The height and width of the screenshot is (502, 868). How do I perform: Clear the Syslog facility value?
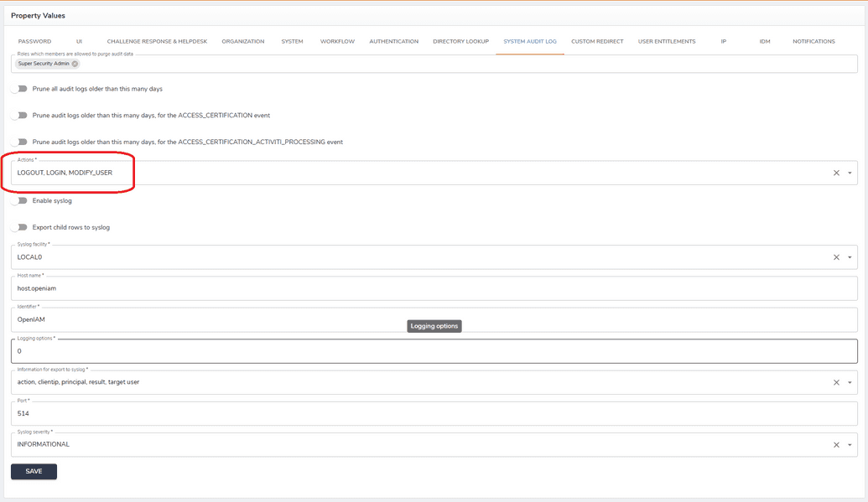click(x=835, y=257)
